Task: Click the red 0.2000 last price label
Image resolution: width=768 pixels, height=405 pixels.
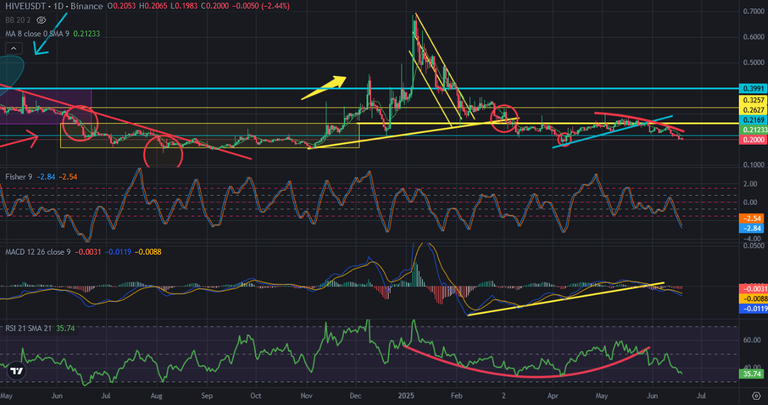Action: coord(753,140)
